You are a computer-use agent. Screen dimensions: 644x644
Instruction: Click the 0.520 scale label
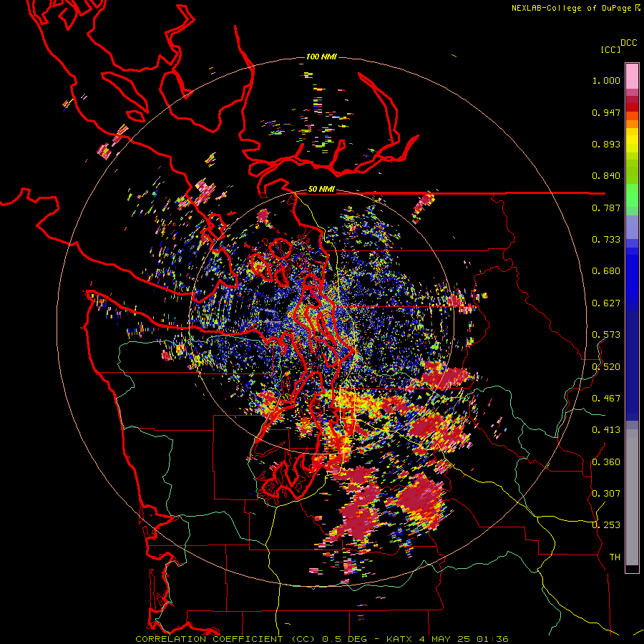(606, 367)
